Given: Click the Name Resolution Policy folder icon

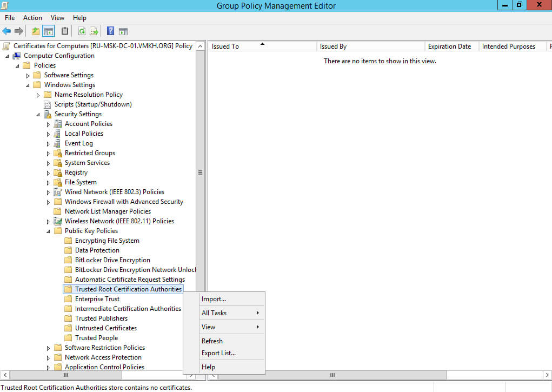Looking at the screenshot, I should click(x=48, y=95).
